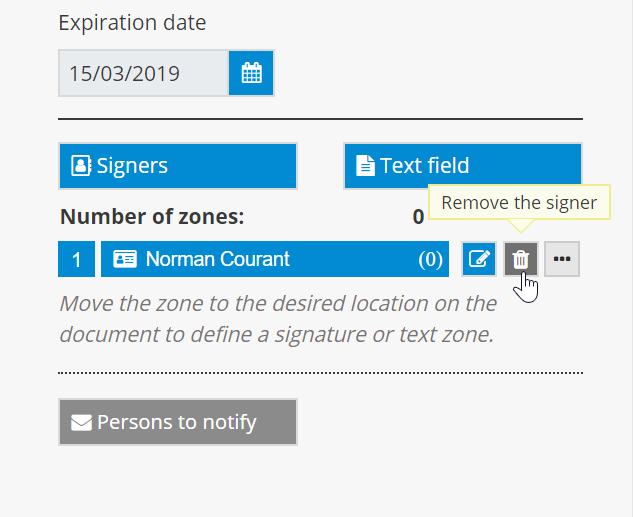Open more options ellipsis button

tap(562, 259)
